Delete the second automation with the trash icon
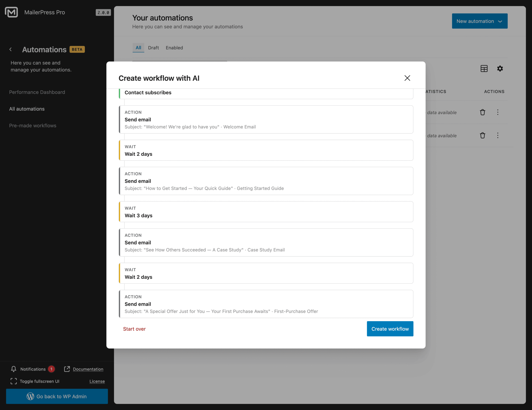 [483, 135]
